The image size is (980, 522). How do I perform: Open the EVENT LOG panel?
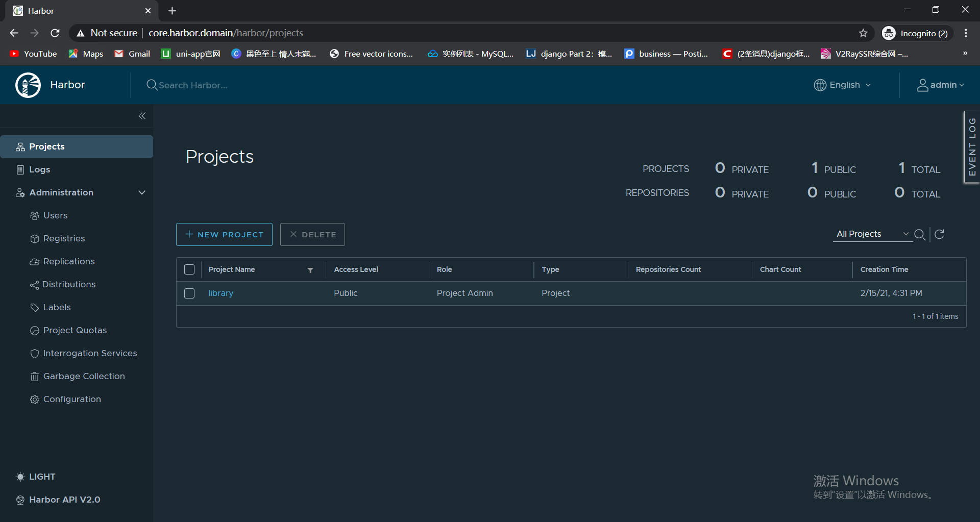coord(971,147)
